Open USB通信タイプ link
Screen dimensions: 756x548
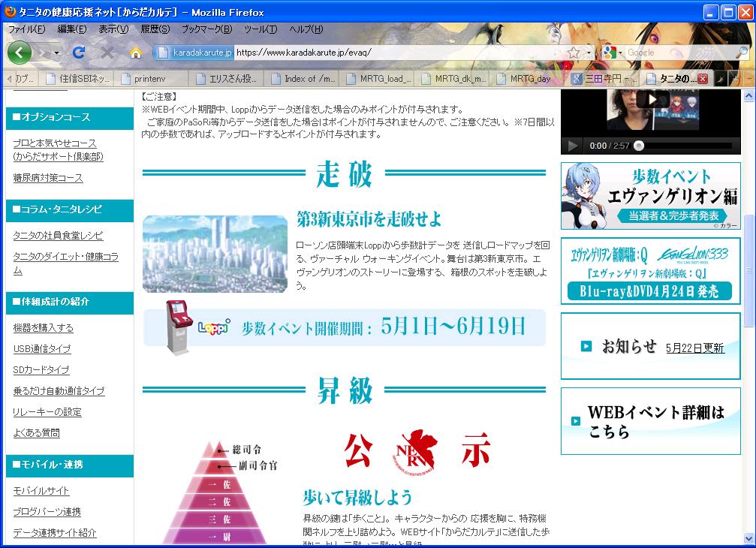(42, 348)
